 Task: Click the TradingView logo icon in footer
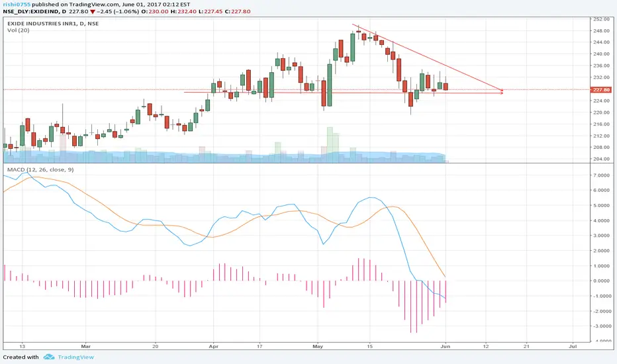[x=49, y=357]
